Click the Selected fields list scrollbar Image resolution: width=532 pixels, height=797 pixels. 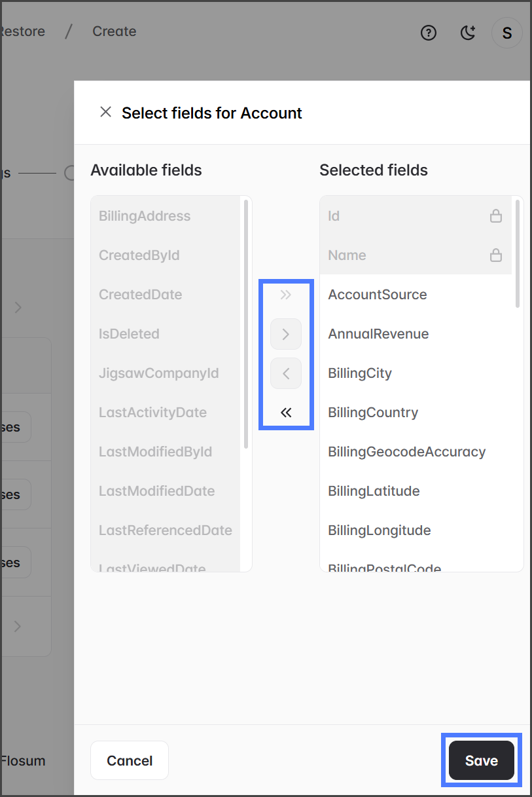pyautogui.click(x=518, y=254)
